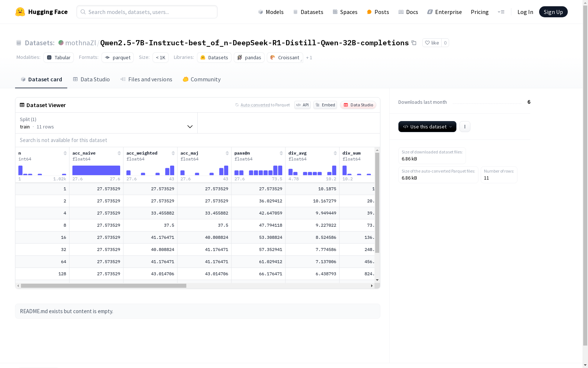Image resolution: width=588 pixels, height=368 pixels.
Task: Select the pandas library tag
Action: (249, 57)
